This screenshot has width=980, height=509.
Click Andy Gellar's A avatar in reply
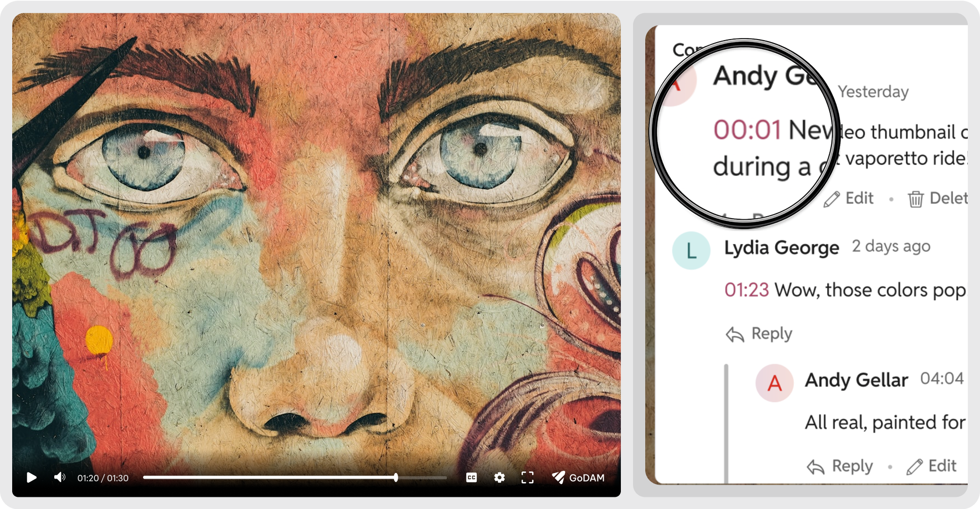[775, 383]
